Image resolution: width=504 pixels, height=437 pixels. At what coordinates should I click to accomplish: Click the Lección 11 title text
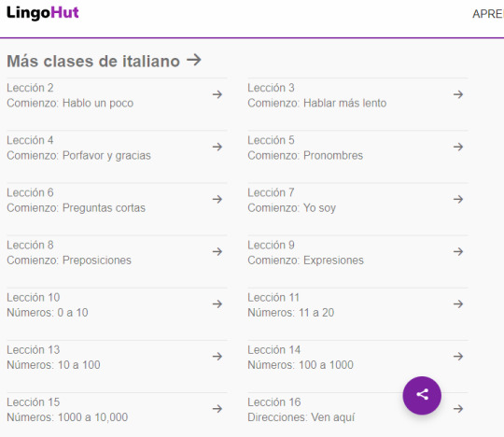point(273,298)
